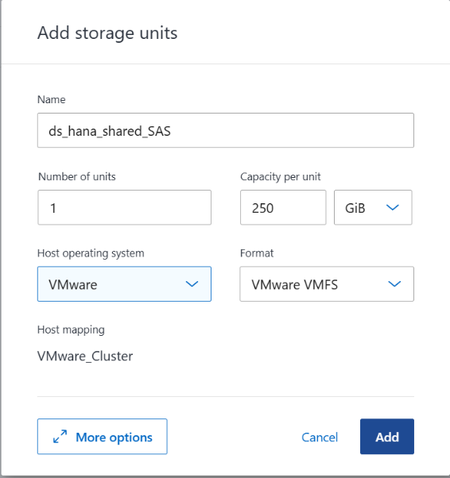The width and height of the screenshot is (450, 478).
Task: Focus the Name field containing ds_hana_shared_SAS
Action: pyautogui.click(x=226, y=130)
